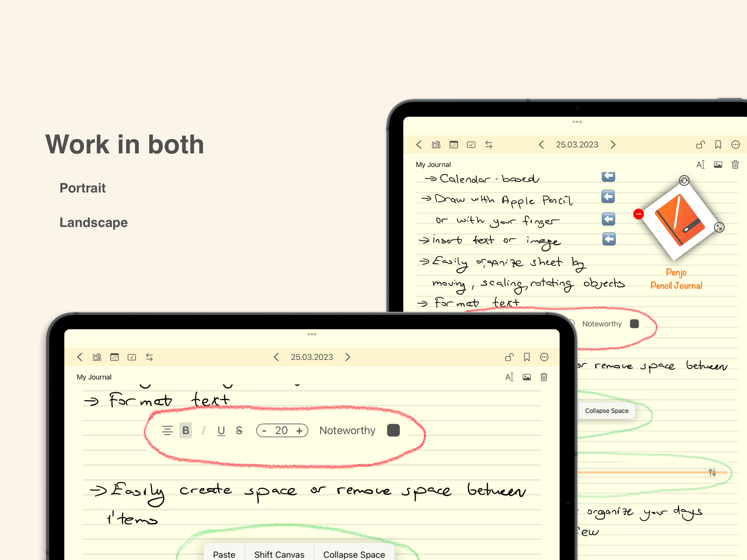The image size is (747, 560).
Task: Insert an image on landscape iPad
Action: click(527, 377)
